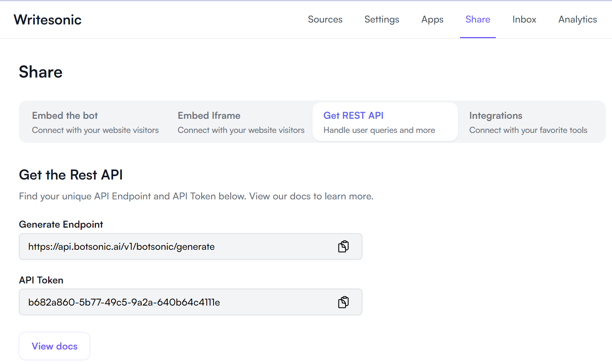
Task: Open the Sources page
Action: tap(325, 19)
